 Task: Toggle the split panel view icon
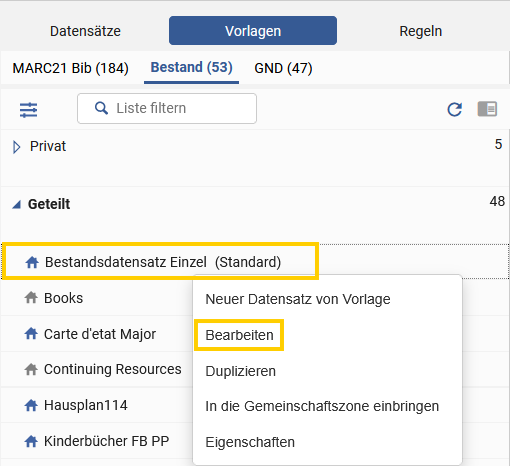pyautogui.click(x=487, y=109)
